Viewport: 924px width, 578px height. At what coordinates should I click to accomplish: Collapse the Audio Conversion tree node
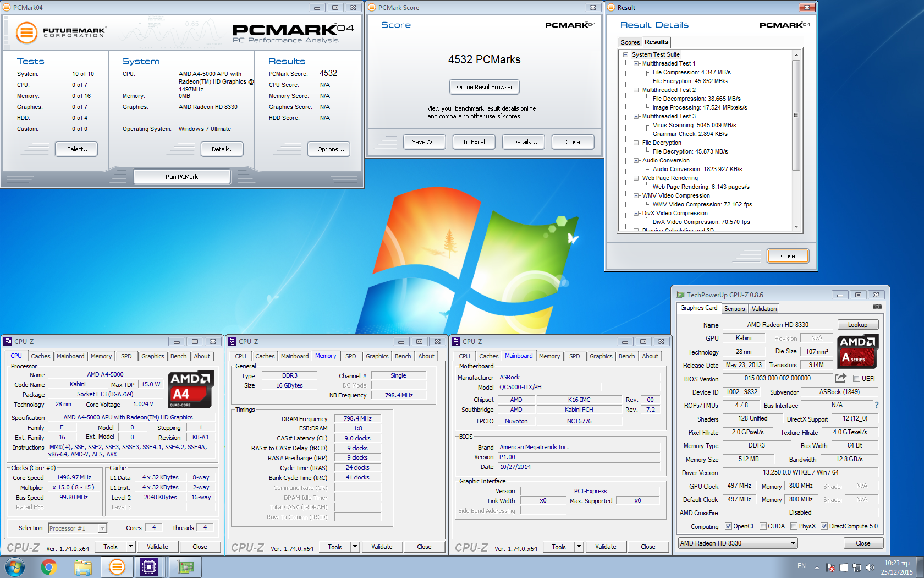[x=636, y=160]
